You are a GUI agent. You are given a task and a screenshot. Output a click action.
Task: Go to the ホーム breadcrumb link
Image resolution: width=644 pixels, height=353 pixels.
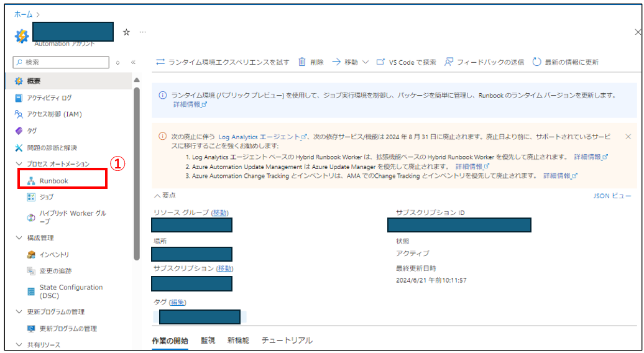click(23, 14)
